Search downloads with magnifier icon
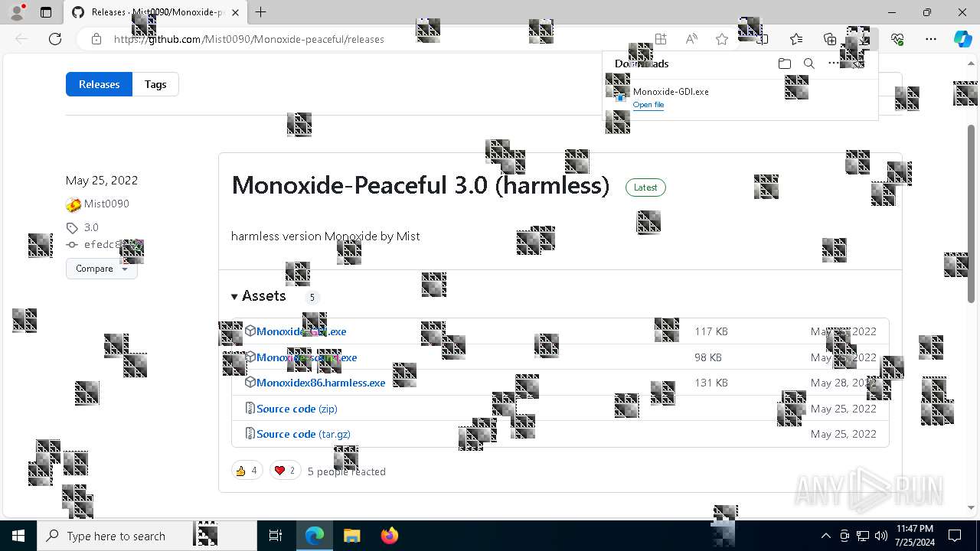The height and width of the screenshot is (551, 980). tap(808, 64)
